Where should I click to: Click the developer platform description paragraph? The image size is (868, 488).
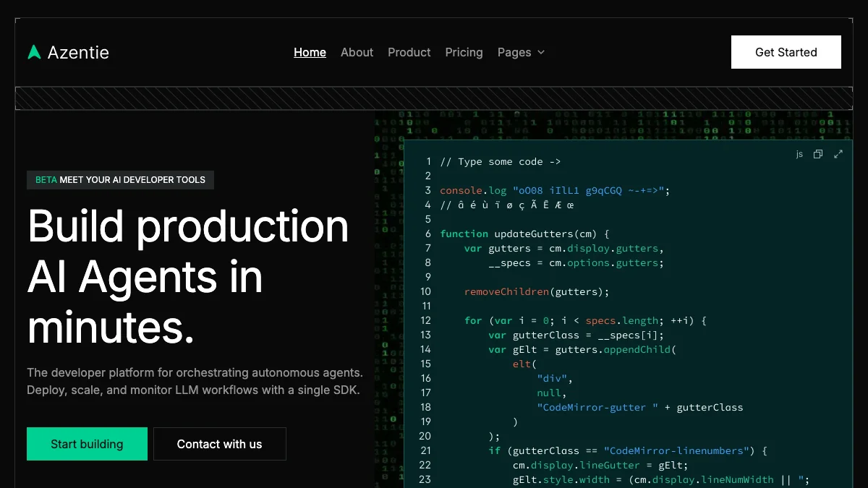(195, 381)
